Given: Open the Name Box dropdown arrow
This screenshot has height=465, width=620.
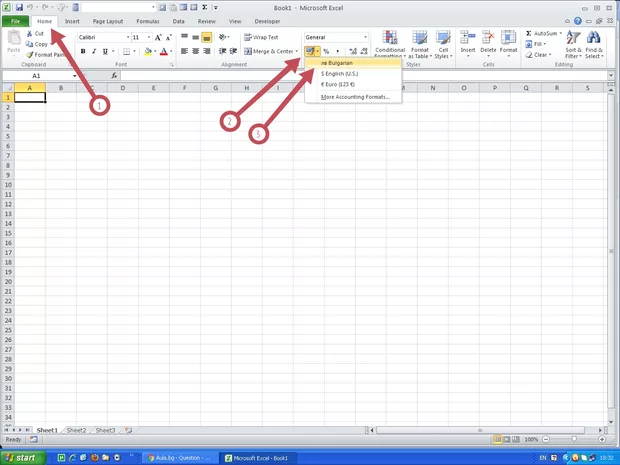Looking at the screenshot, I should pos(74,76).
